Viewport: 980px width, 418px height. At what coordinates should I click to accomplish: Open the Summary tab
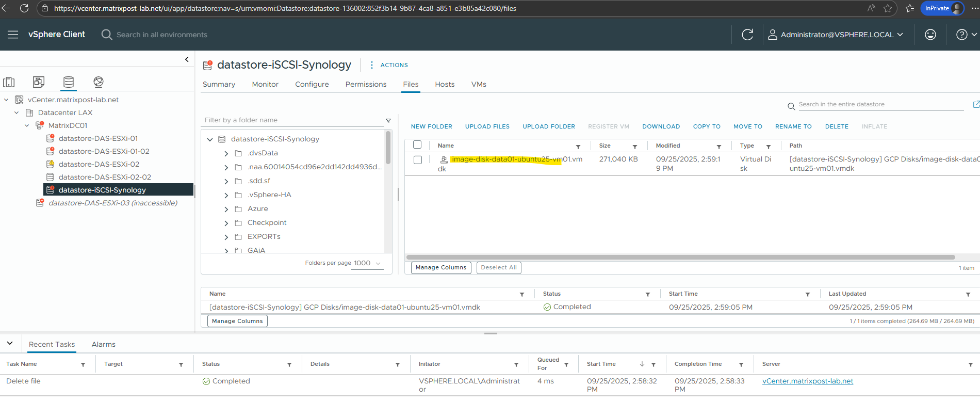click(219, 84)
